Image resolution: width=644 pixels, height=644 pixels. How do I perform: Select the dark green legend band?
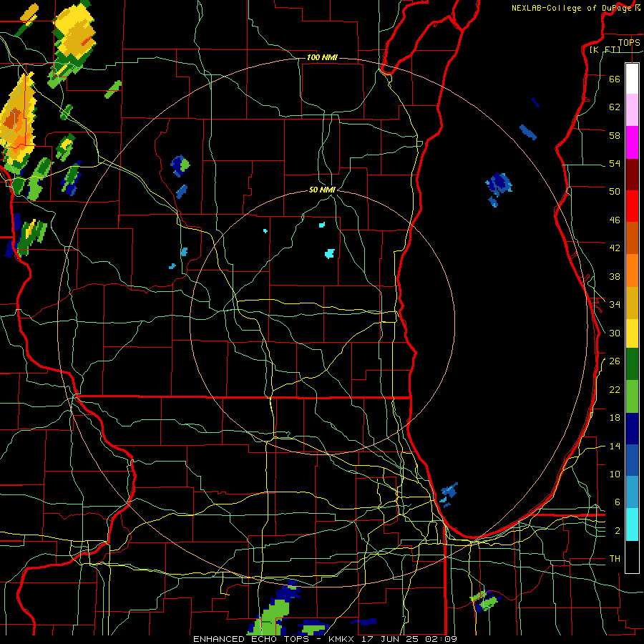[632, 364]
